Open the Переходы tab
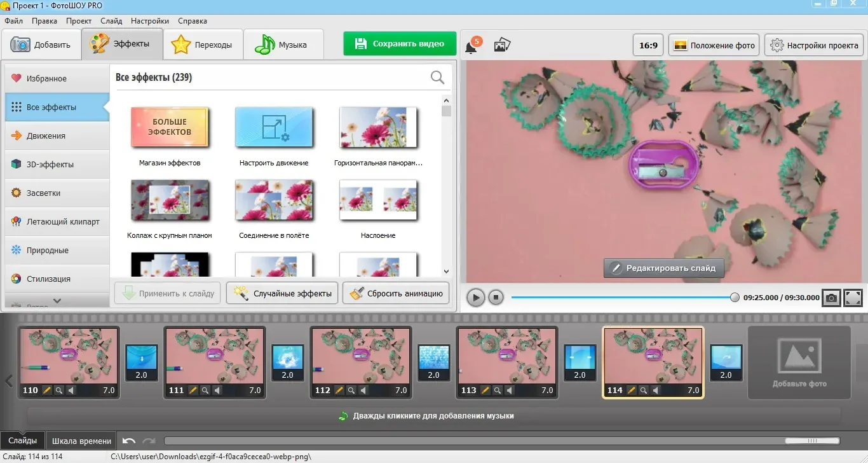Image resolution: width=868 pixels, height=463 pixels. tap(203, 45)
